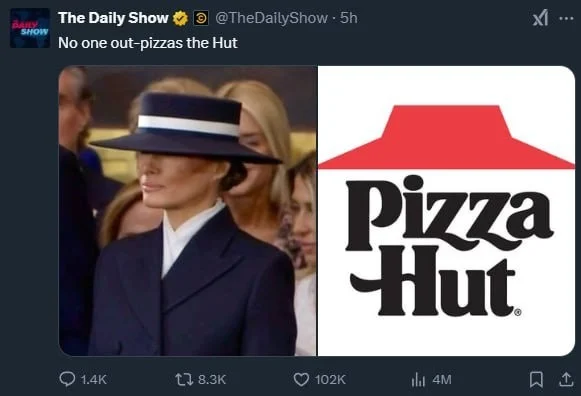The height and width of the screenshot is (396, 581).
Task: Click the gold verified checkmark badge
Action: tap(180, 18)
